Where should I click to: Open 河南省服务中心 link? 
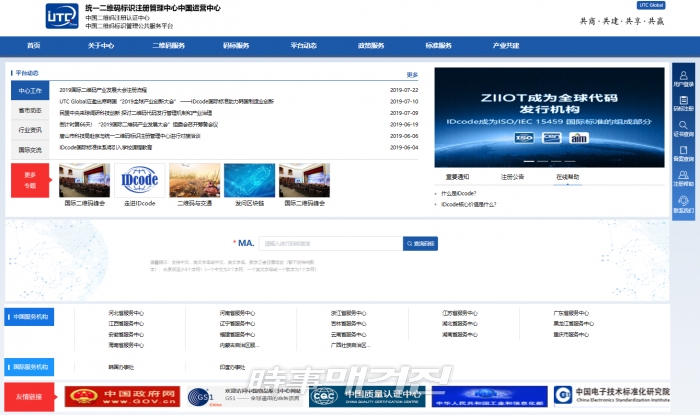click(x=238, y=313)
